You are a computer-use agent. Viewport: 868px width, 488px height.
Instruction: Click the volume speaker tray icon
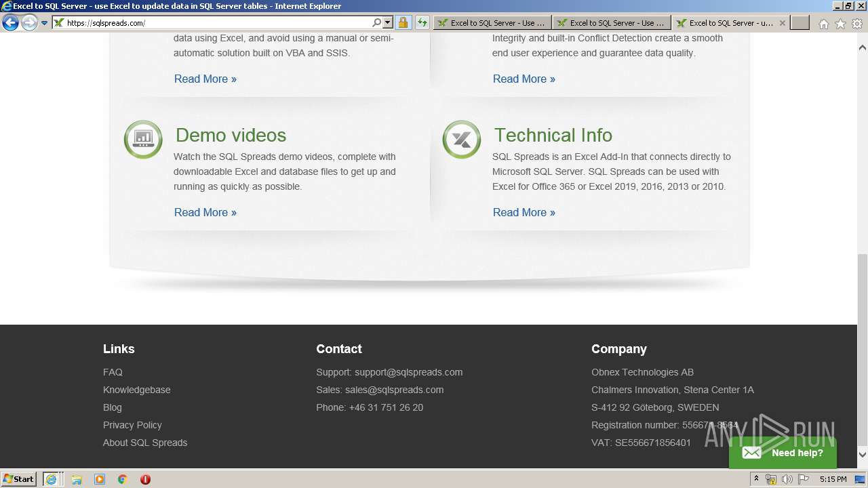787,479
